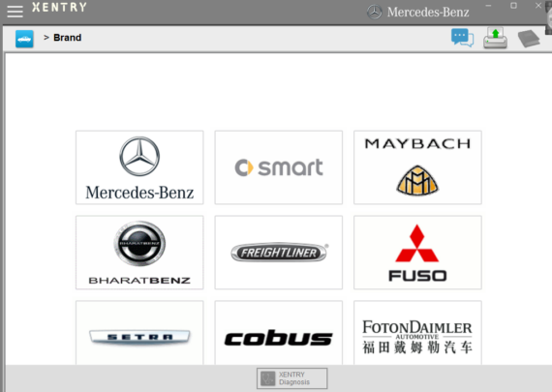Open the blue chat bubbles icon
The width and height of the screenshot is (552, 392).
[x=462, y=38]
